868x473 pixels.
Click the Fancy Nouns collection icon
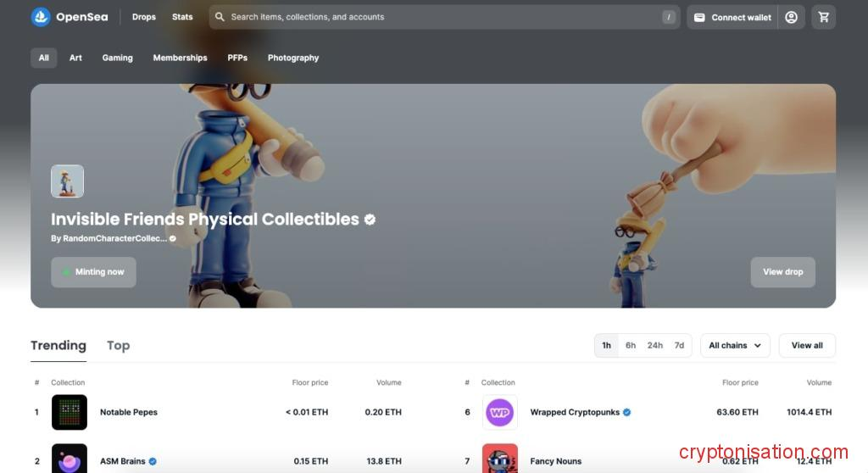(499, 459)
